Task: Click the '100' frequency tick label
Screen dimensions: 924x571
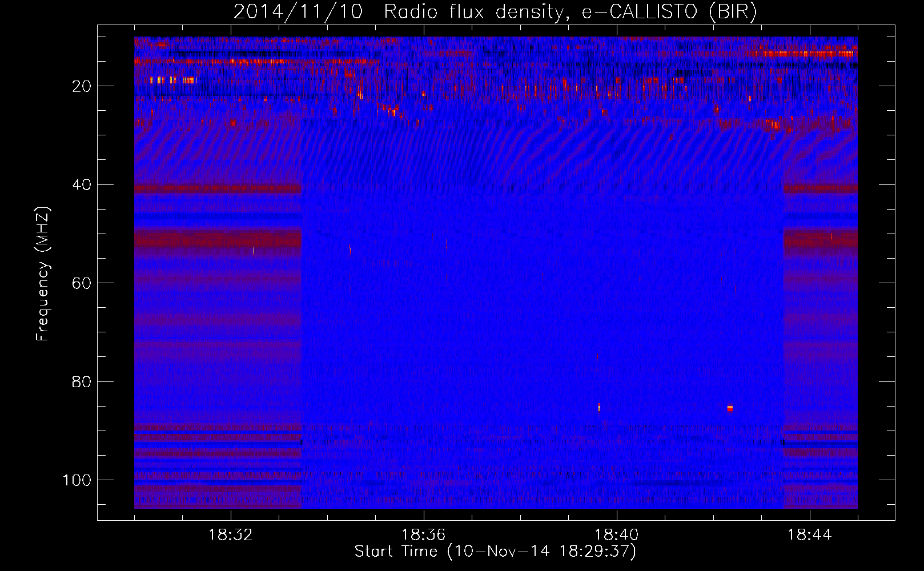Action: (x=77, y=480)
